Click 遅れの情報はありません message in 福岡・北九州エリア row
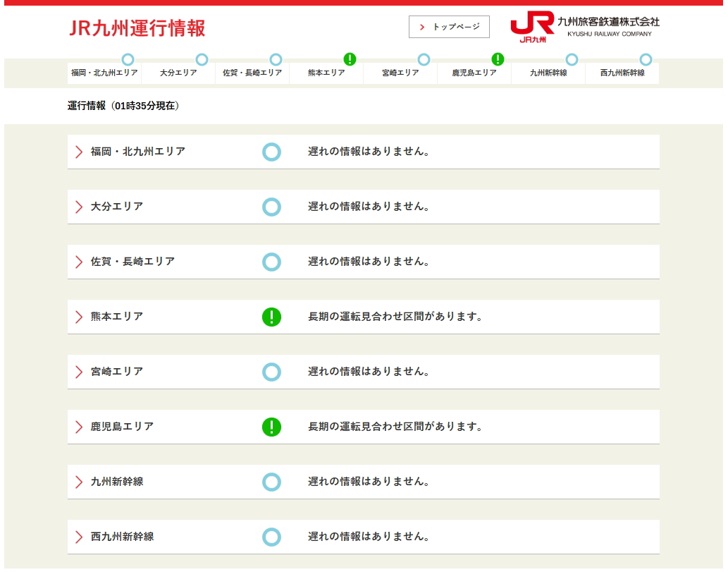 369,152
